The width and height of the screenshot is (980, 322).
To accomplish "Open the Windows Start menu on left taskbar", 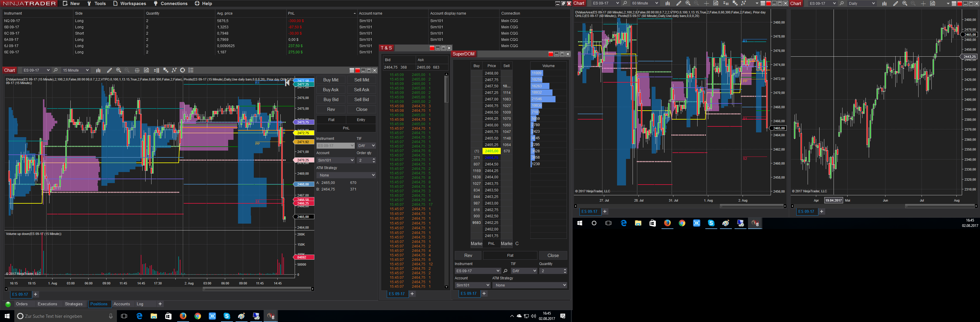I will click(x=7, y=316).
